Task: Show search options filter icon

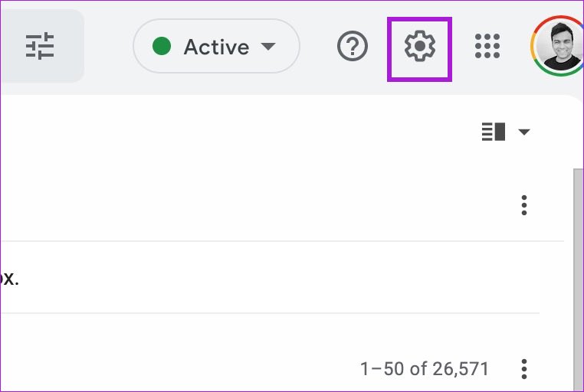Action: (40, 47)
